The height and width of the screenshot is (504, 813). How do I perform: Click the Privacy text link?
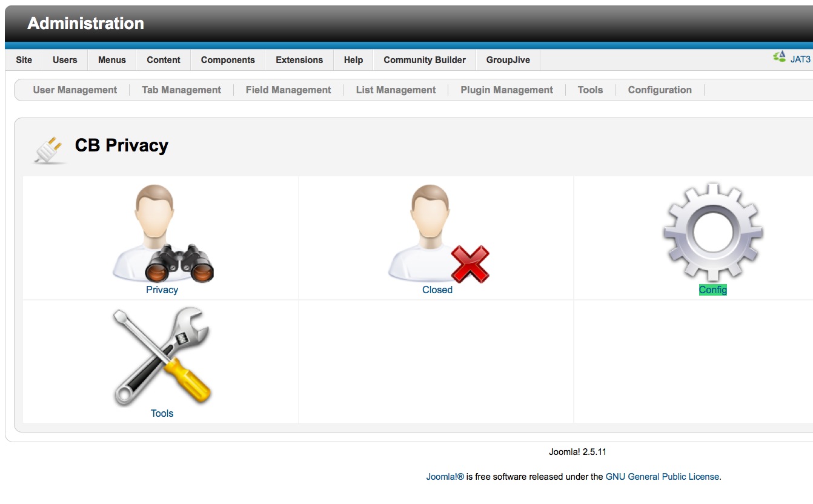(162, 290)
